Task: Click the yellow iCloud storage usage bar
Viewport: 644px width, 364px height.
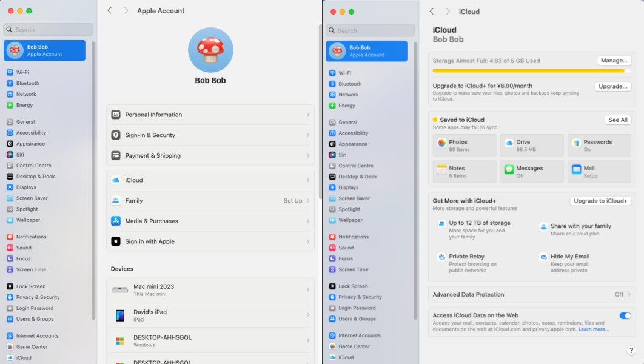Action: coord(531,70)
